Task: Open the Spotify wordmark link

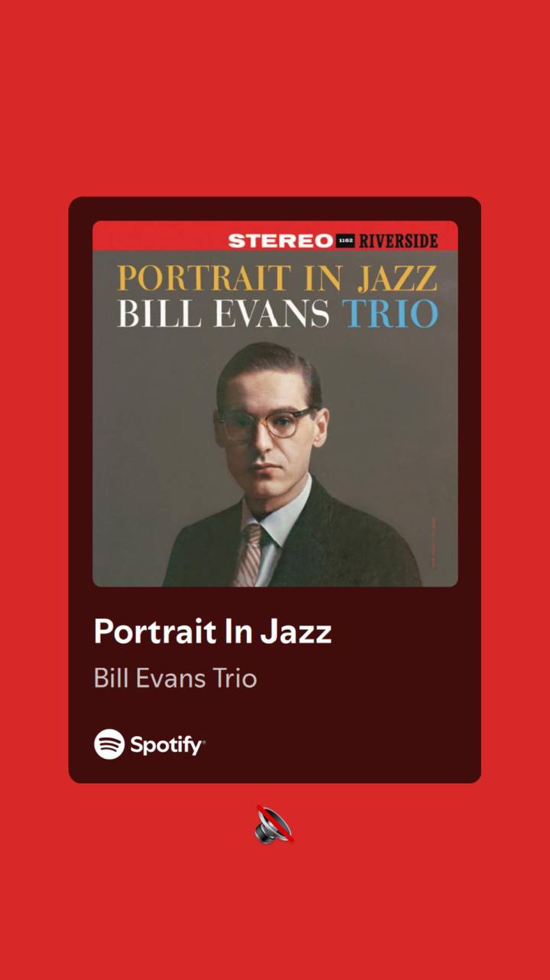Action: pyautogui.click(x=167, y=745)
